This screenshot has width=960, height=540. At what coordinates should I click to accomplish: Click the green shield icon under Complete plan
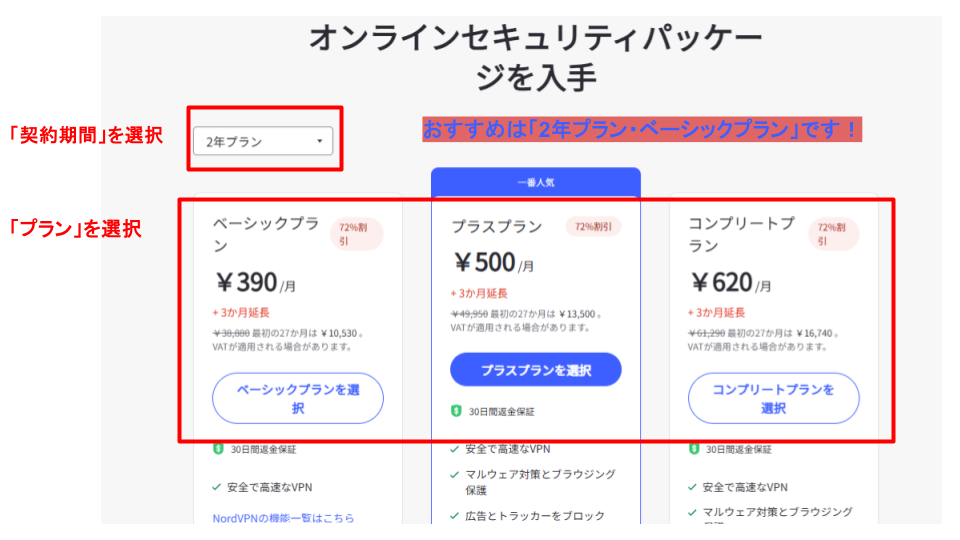tap(694, 449)
